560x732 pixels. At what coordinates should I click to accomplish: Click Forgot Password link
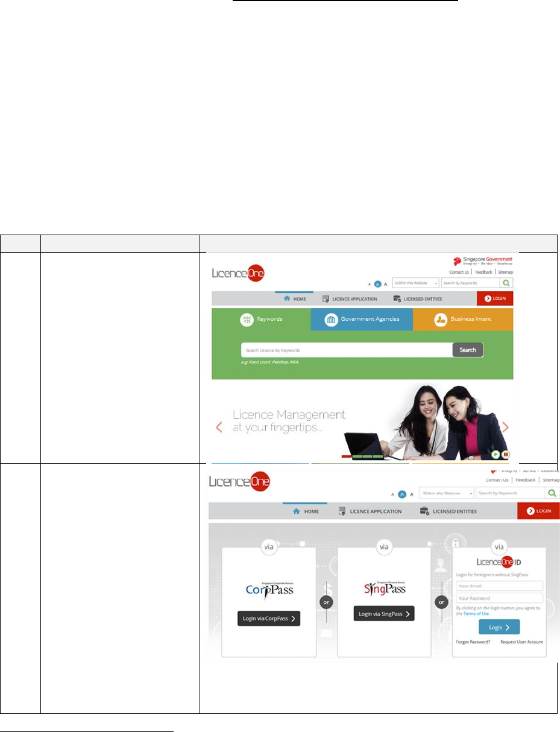pyautogui.click(x=473, y=642)
